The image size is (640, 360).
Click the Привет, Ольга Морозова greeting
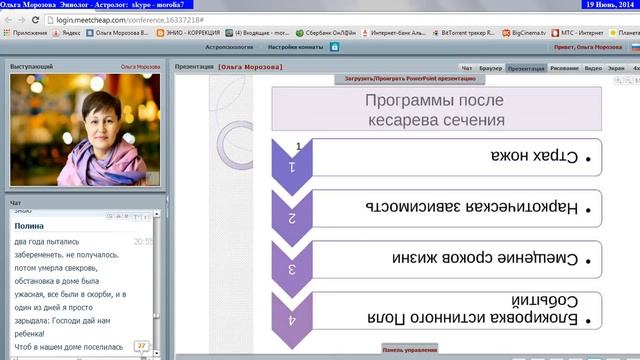588,47
